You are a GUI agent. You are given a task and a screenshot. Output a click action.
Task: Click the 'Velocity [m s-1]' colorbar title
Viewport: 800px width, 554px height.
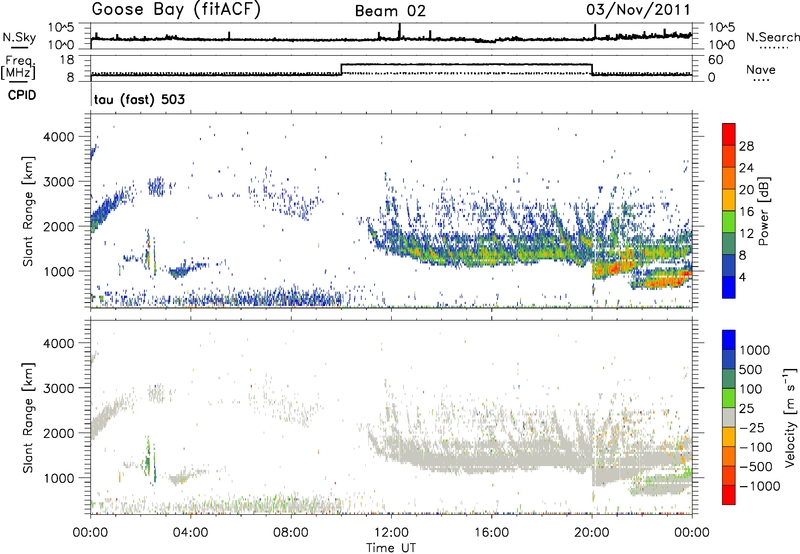(x=790, y=417)
